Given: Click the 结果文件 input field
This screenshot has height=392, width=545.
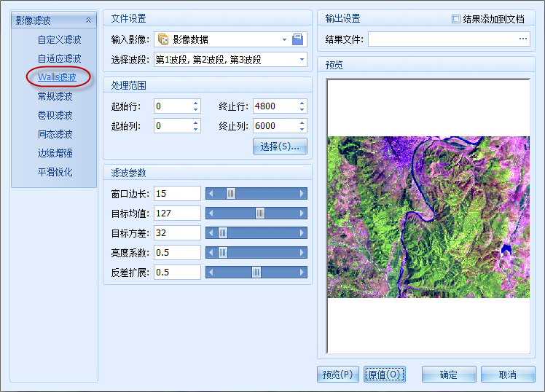Looking at the screenshot, I should point(442,39).
